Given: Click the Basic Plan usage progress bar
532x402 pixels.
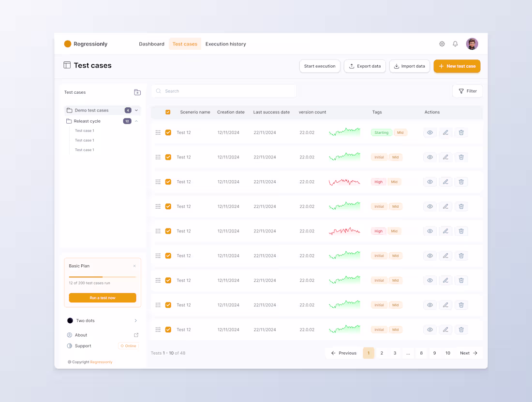Looking at the screenshot, I should (x=102, y=277).
